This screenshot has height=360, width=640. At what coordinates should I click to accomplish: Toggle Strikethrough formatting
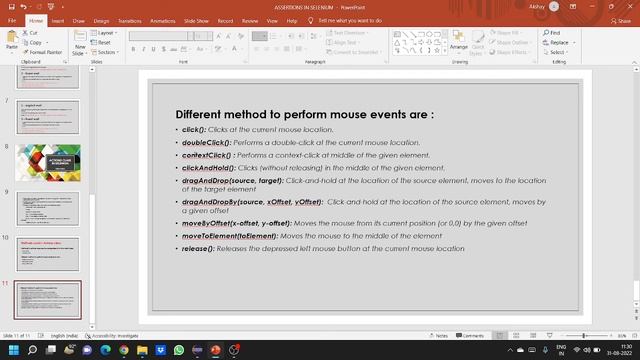coord(173,49)
